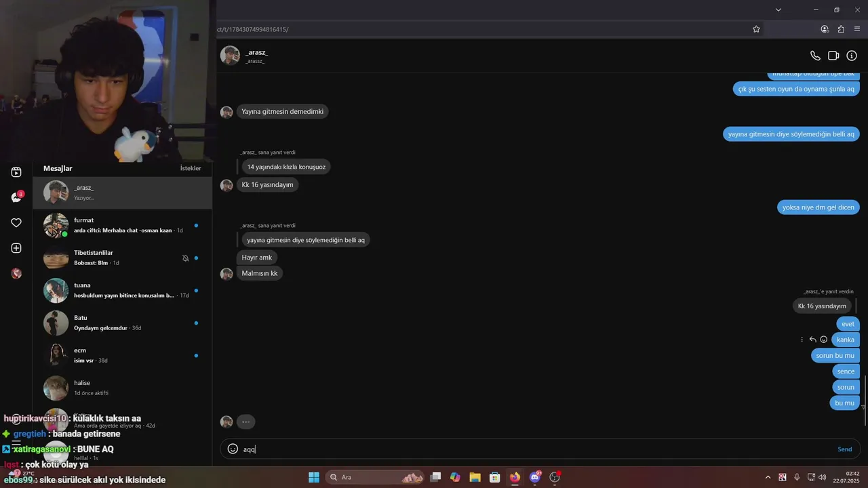Image resolution: width=868 pixels, height=488 pixels.
Task: Click microphone icon in system tray
Action: coord(797,477)
